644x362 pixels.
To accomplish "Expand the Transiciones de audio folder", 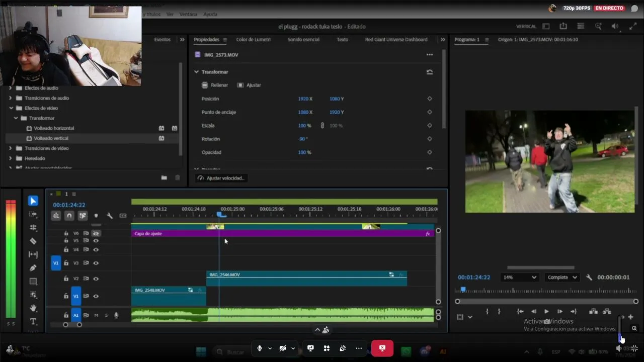I will 11,98.
